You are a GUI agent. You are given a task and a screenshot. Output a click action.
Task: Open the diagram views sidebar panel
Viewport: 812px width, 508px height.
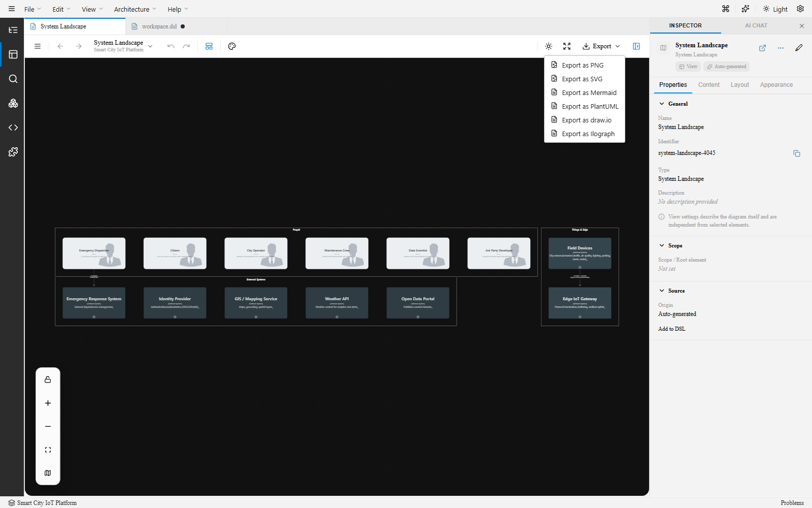(13, 54)
